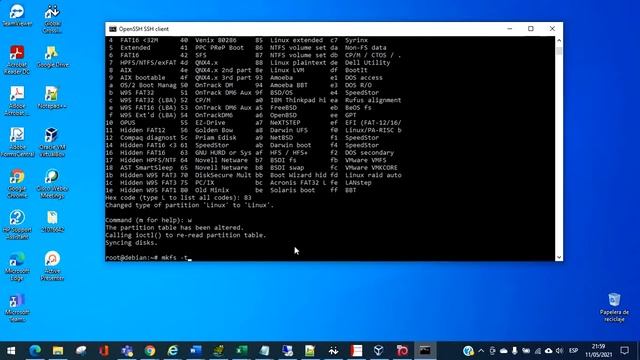Click the terminal scrollbar down arrow
This screenshot has height=360, width=640.
pos(559,257)
